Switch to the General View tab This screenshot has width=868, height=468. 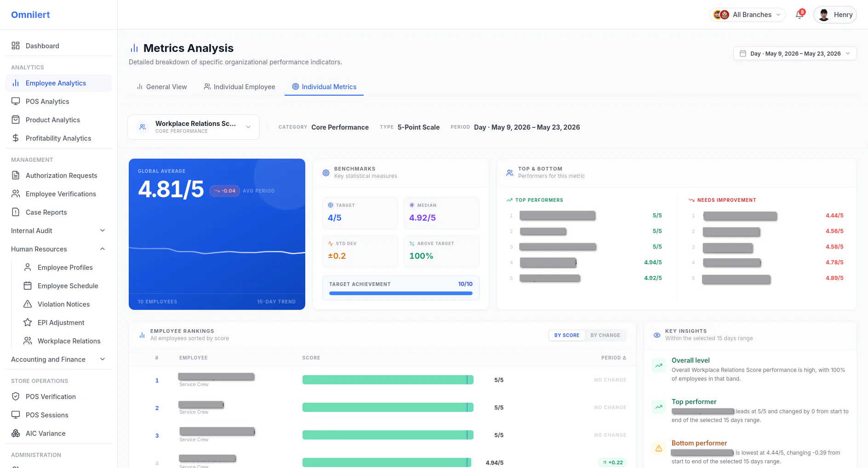(x=161, y=86)
